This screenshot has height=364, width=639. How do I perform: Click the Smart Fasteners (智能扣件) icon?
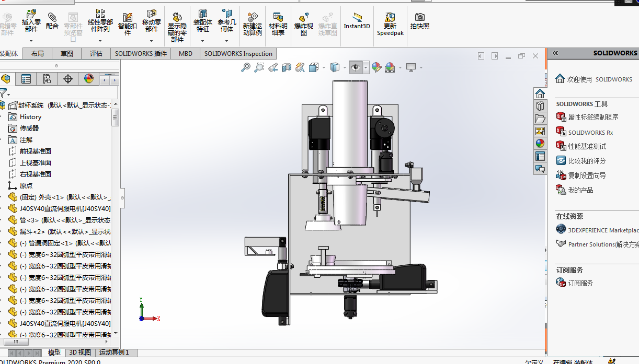(x=128, y=17)
